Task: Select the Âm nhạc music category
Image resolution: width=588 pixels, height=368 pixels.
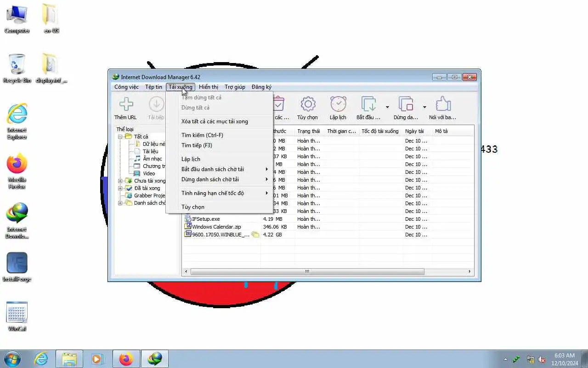Action: tap(152, 159)
